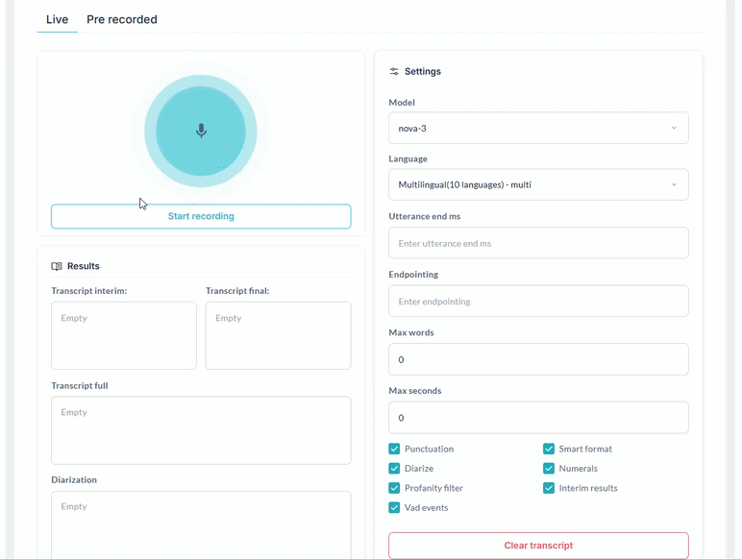The height and width of the screenshot is (560, 742).
Task: Switch to the Pre recorded tab
Action: click(121, 19)
